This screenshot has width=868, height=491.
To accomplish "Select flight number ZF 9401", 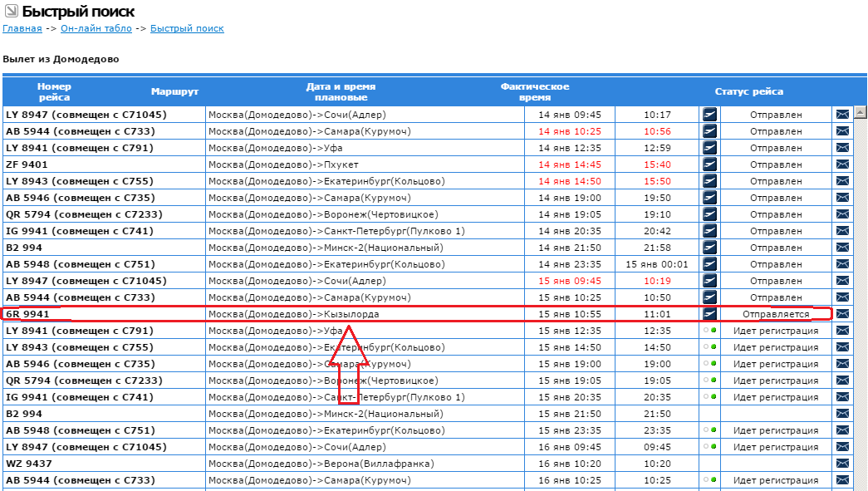I will 27,164.
